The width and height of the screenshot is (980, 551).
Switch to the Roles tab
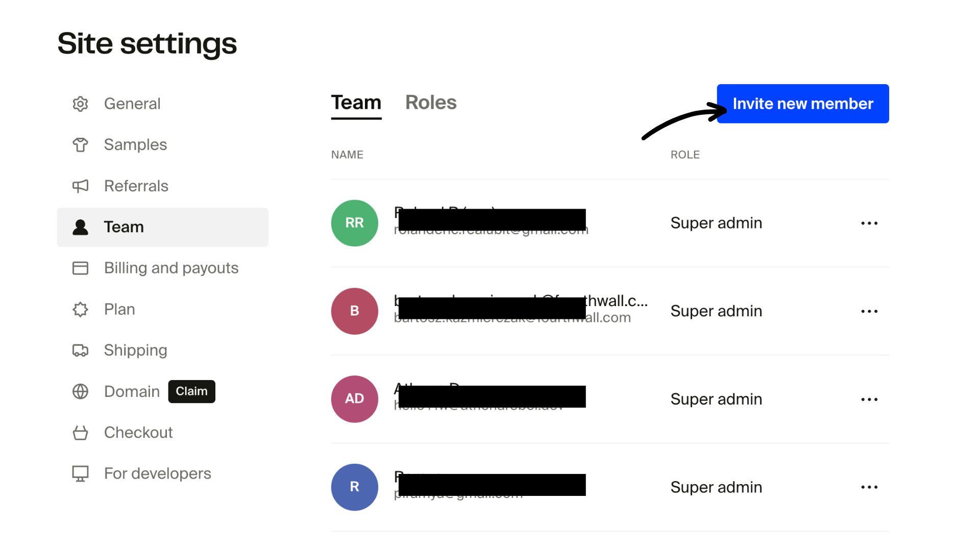tap(431, 103)
